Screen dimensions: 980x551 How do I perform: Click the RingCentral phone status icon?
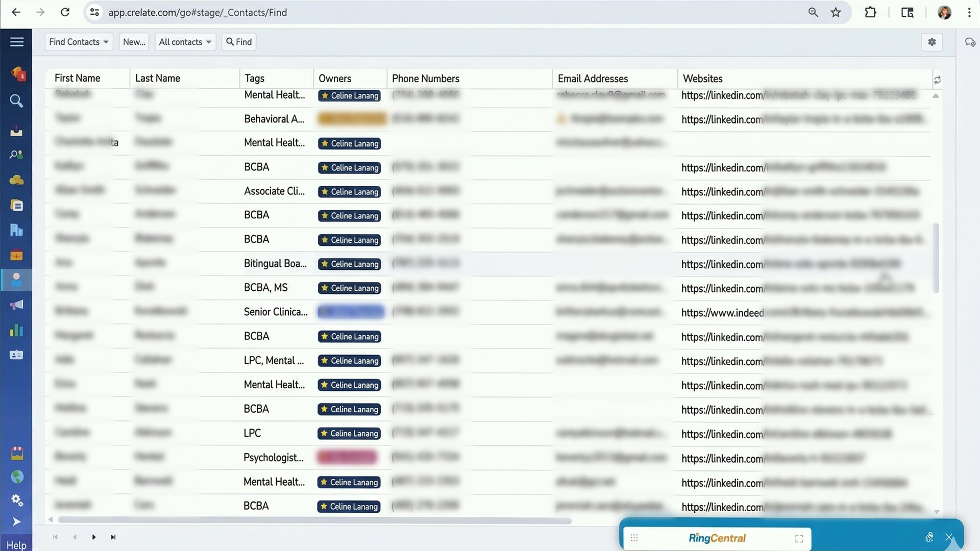pyautogui.click(x=929, y=537)
